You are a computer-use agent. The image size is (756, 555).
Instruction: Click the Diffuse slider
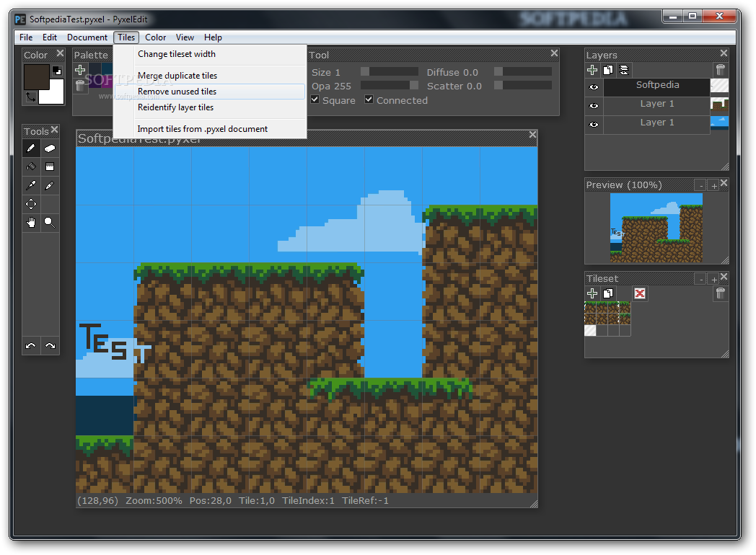click(x=523, y=72)
